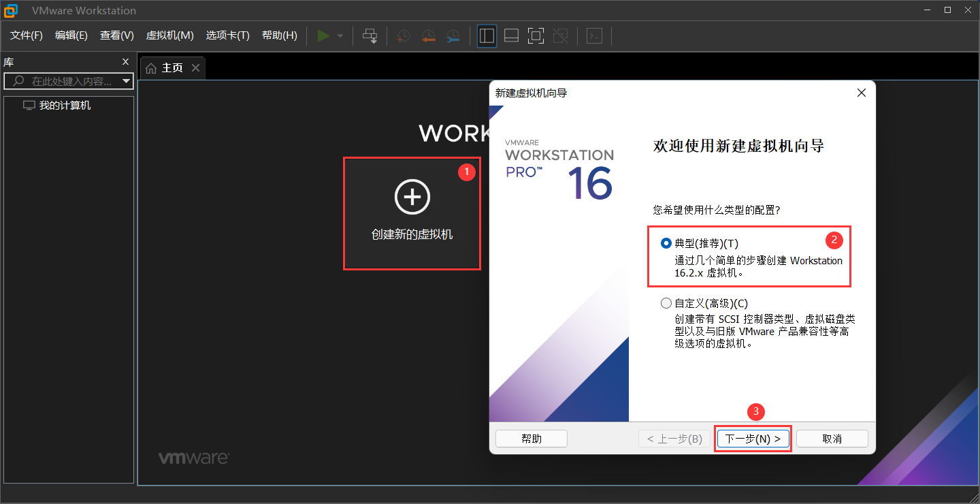Toggle the Show Library sidebar icon

(486, 35)
